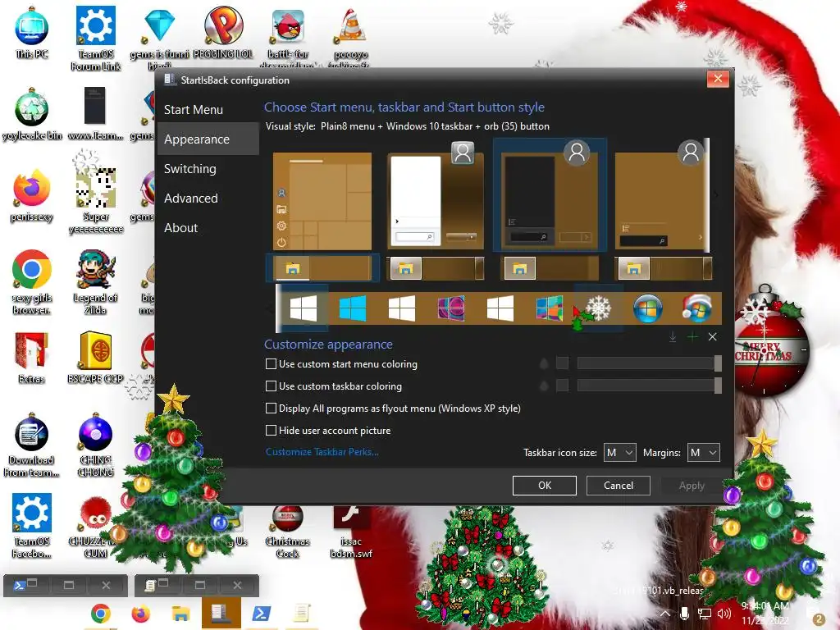Enable Use custom taskbar coloring
The height and width of the screenshot is (630, 840).
(x=271, y=386)
